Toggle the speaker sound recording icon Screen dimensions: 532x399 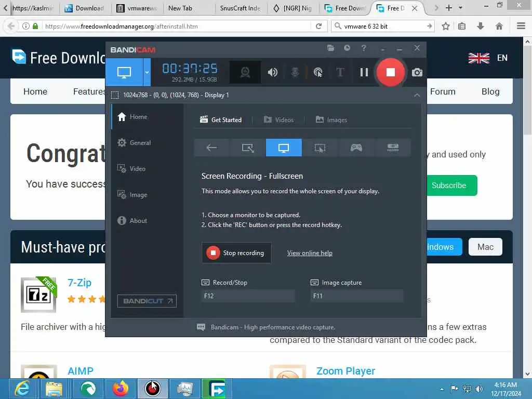point(272,72)
